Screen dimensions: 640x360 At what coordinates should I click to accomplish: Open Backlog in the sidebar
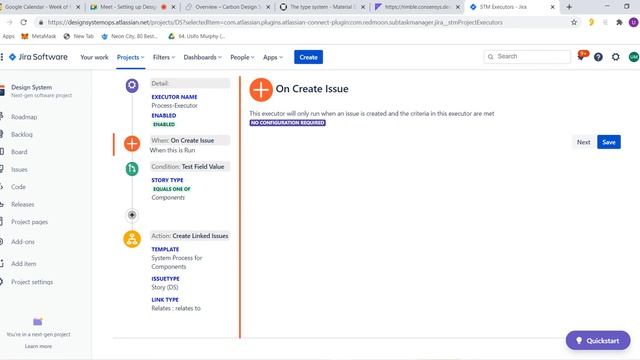click(x=22, y=135)
